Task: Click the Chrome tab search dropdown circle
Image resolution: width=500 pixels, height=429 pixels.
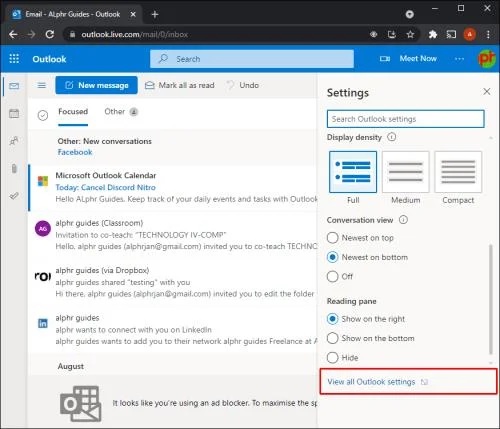Action: [x=410, y=14]
